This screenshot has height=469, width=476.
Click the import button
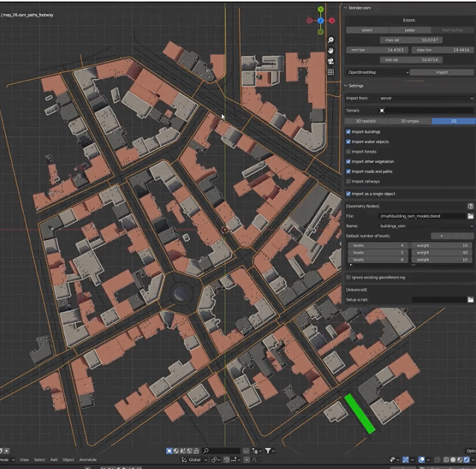441,72
